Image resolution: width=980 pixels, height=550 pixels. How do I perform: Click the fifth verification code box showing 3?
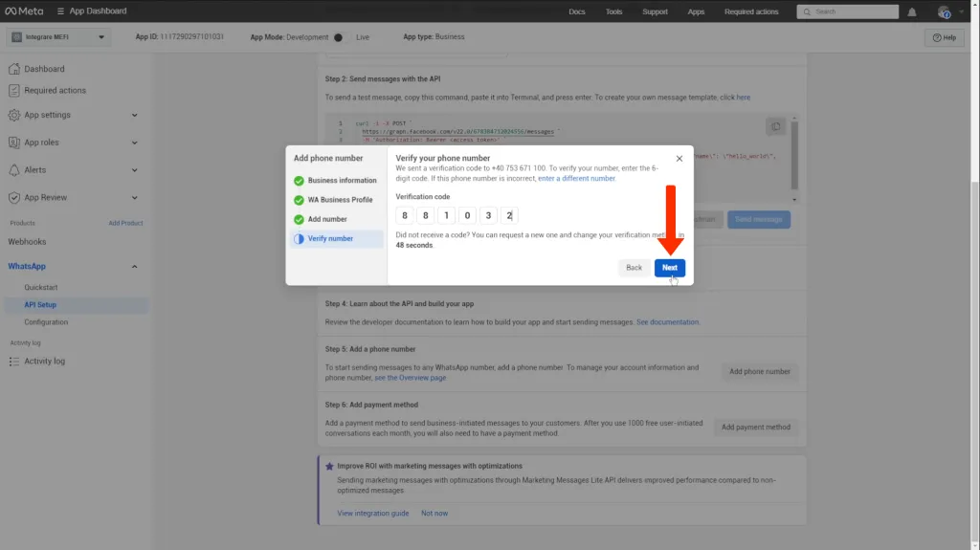(488, 215)
